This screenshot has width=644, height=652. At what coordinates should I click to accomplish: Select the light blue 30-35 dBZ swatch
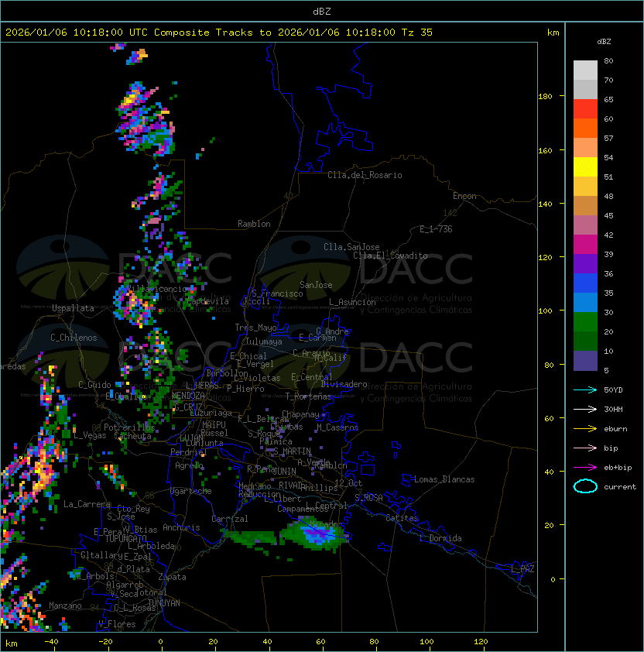[585, 303]
